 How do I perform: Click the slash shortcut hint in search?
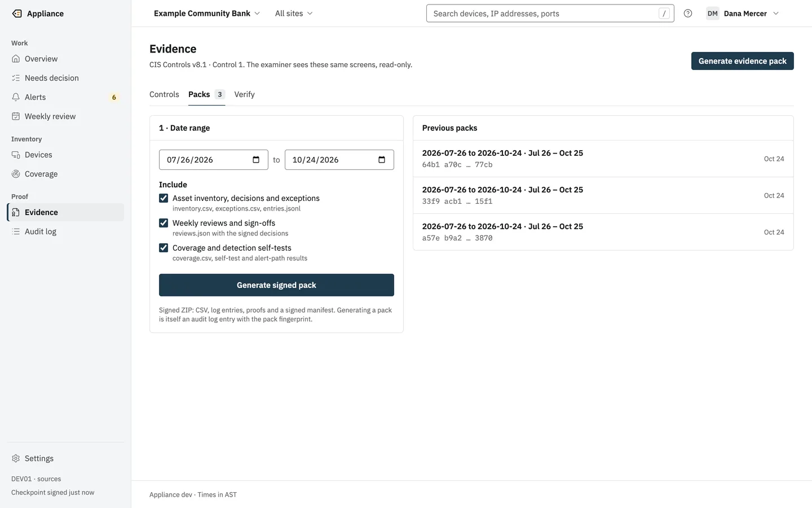click(x=664, y=14)
